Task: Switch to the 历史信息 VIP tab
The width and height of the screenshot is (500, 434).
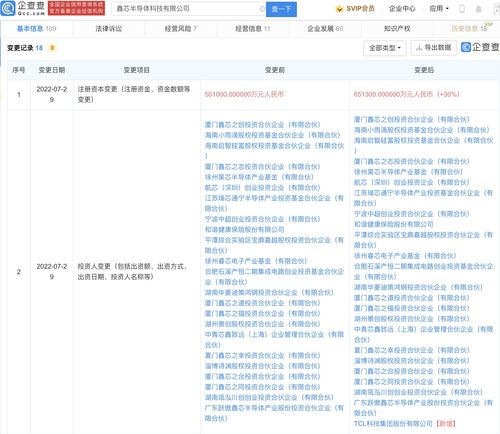Action: point(469,29)
